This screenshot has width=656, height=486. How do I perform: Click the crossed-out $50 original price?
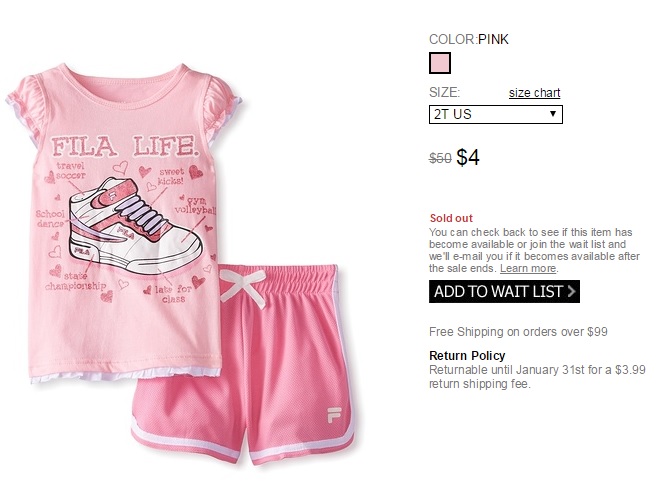click(440, 159)
